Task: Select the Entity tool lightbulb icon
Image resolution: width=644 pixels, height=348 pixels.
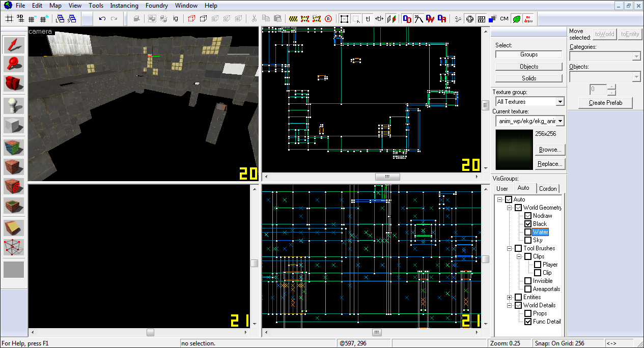Action: click(x=14, y=106)
